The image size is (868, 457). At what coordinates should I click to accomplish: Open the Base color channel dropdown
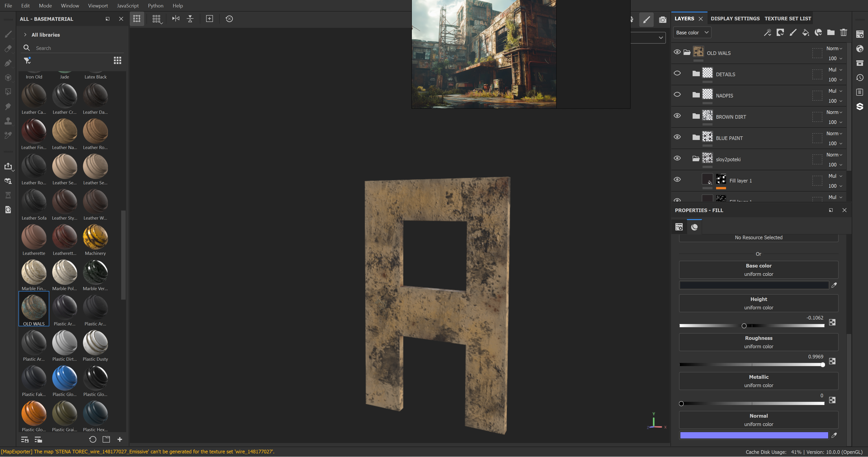coord(692,33)
